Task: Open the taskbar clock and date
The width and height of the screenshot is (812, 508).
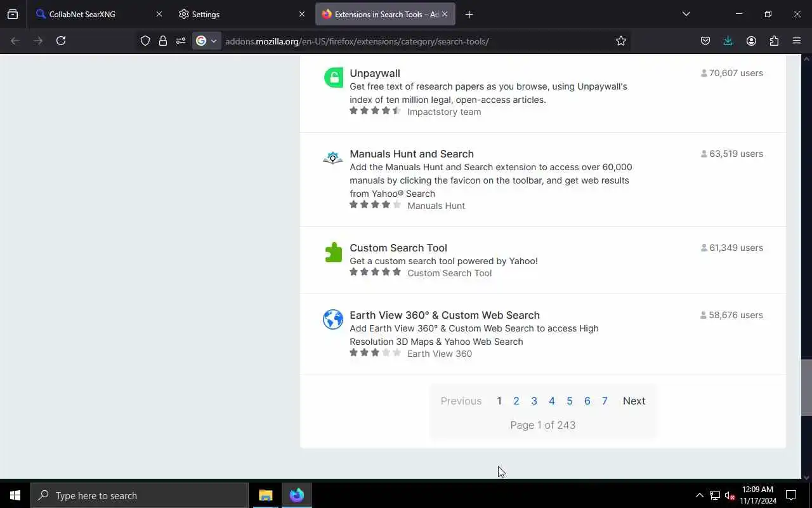Action: [x=757, y=495]
